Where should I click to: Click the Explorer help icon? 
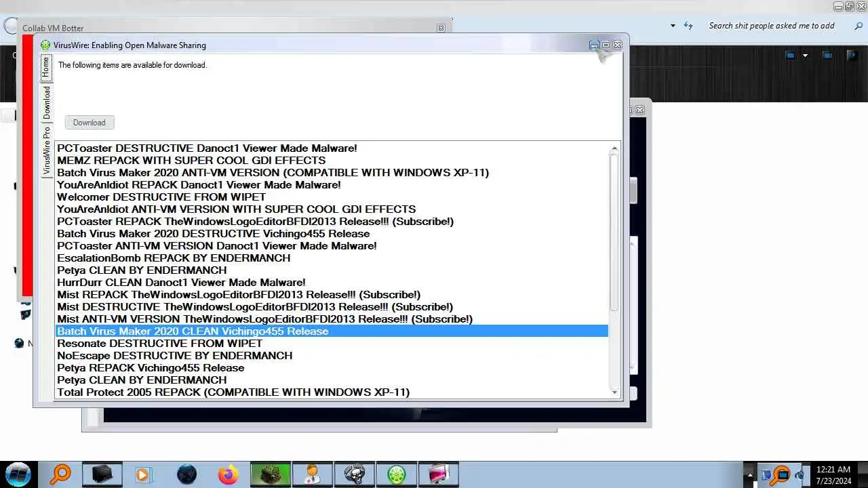tap(852, 56)
